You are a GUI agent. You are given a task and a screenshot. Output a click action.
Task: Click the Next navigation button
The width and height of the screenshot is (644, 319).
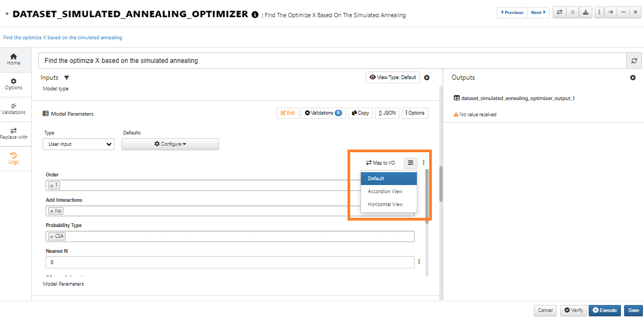538,12
